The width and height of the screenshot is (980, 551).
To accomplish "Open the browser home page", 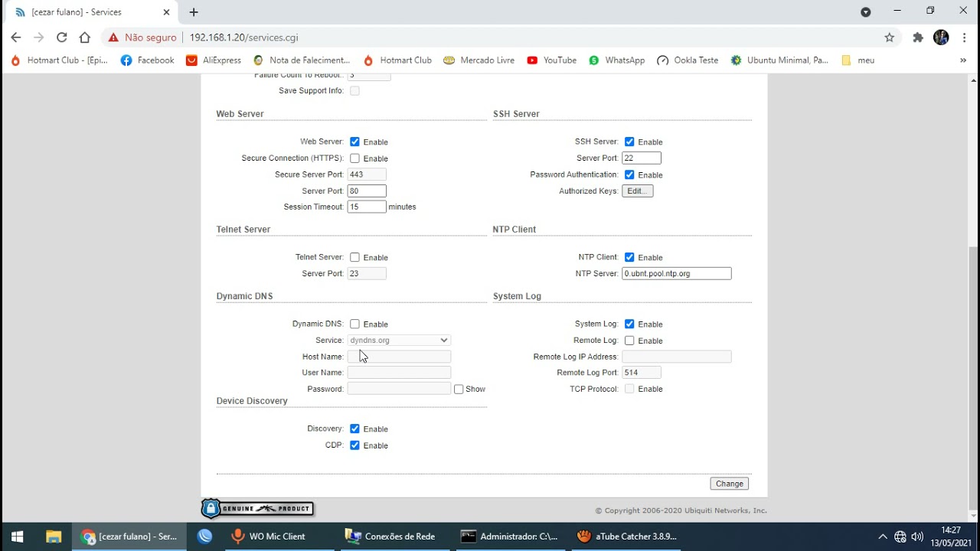I will click(85, 37).
